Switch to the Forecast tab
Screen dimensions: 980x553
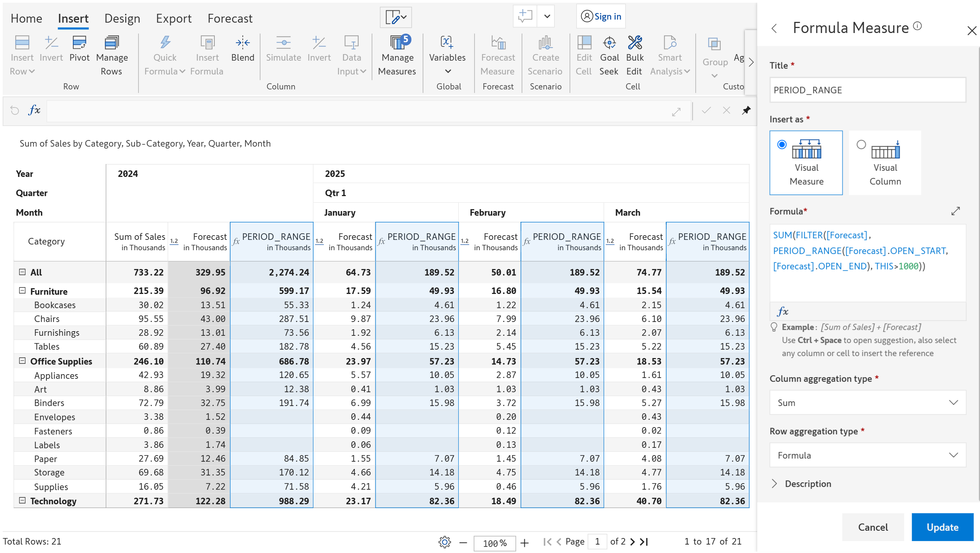(230, 18)
